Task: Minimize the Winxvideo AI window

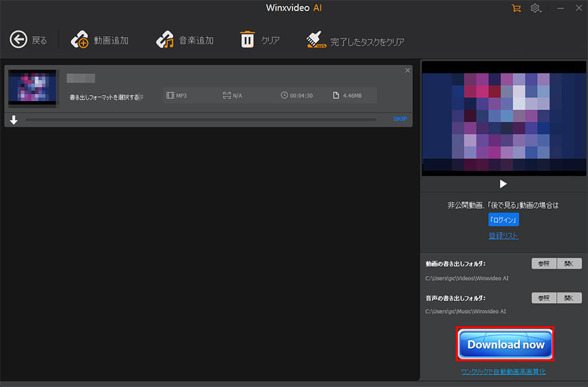Action: [x=560, y=8]
